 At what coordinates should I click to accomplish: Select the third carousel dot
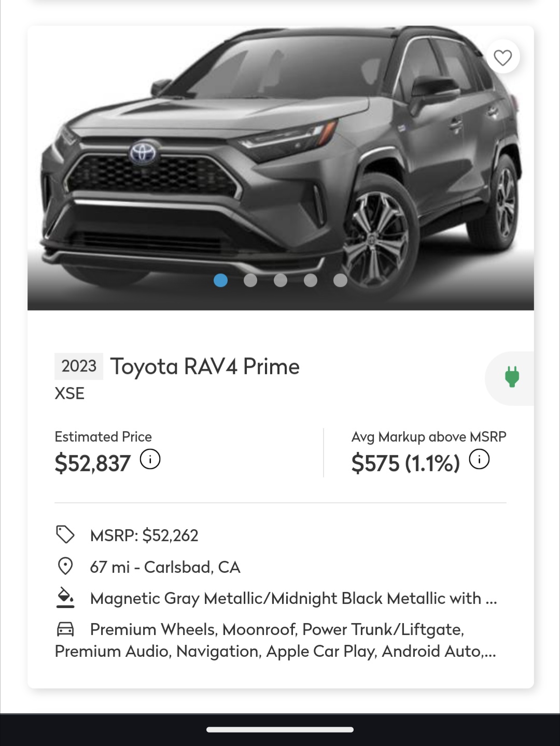tap(281, 280)
